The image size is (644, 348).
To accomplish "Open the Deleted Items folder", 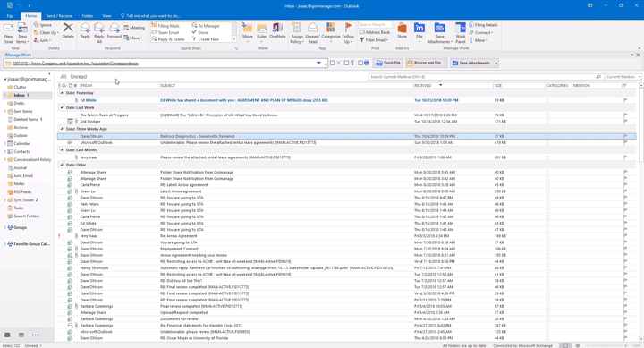I will (x=25, y=120).
